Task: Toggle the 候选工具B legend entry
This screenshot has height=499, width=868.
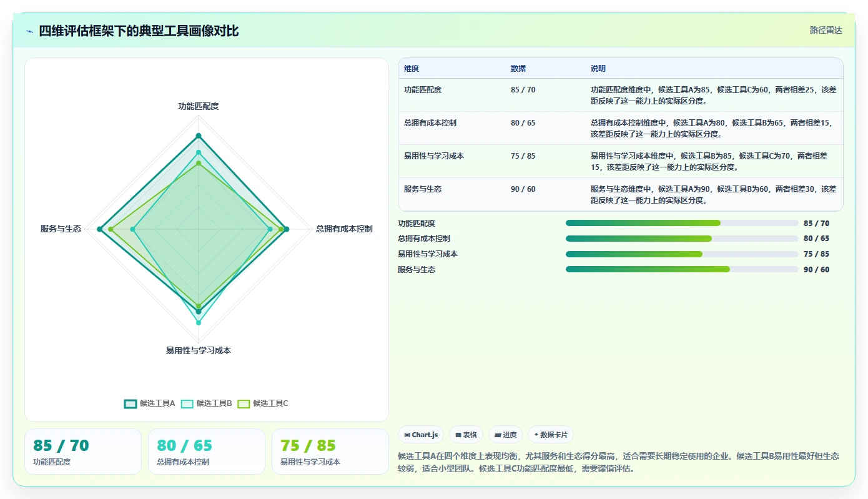Action: [207, 403]
